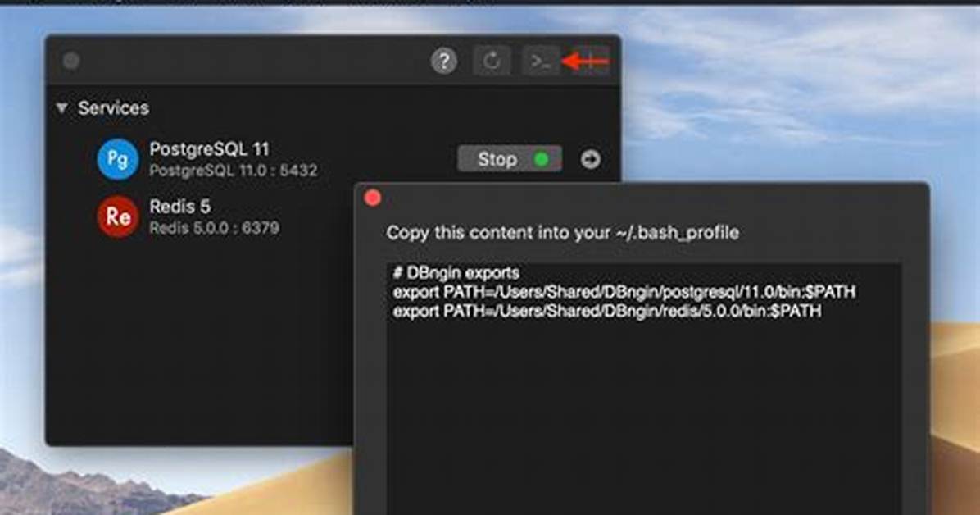This screenshot has width=980, height=515.
Task: Open PostgreSQL 11 arrow details
Action: (590, 160)
